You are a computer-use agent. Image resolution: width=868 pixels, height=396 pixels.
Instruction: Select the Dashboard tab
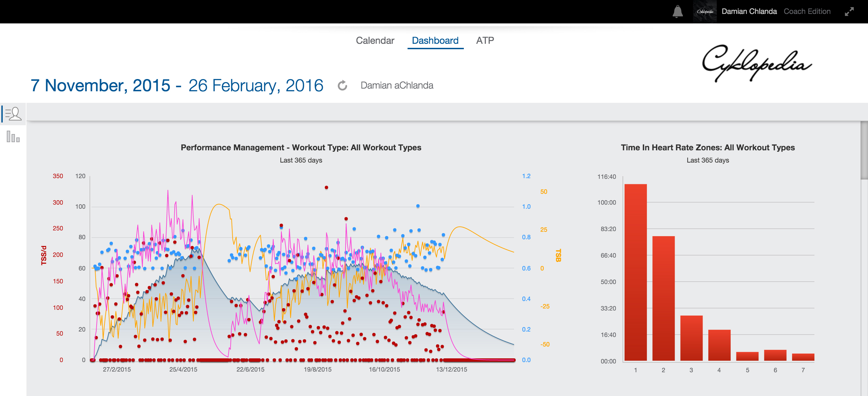coord(435,41)
